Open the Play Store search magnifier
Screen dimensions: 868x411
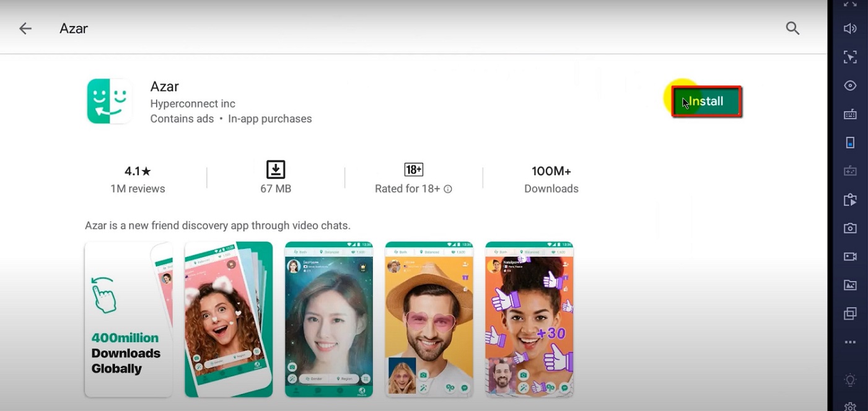tap(792, 28)
